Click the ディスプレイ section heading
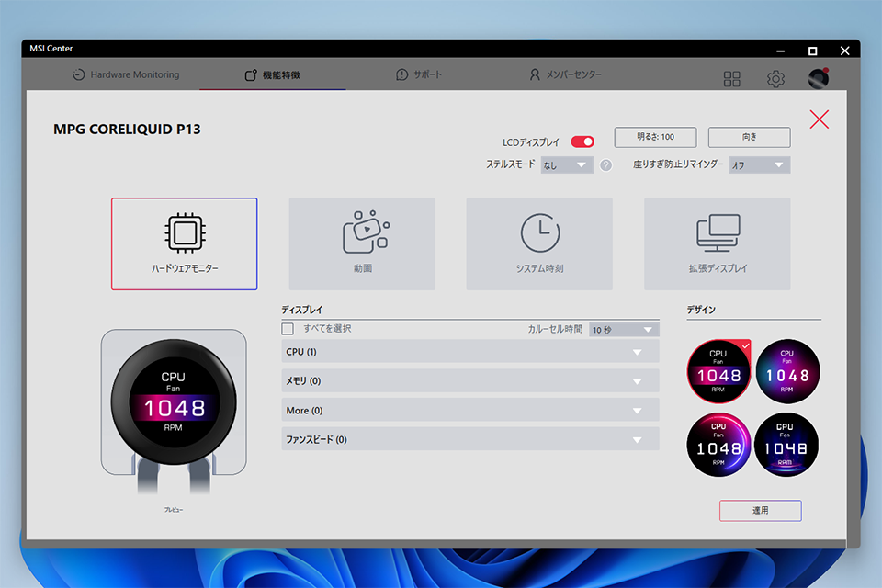The width and height of the screenshot is (882, 588). pyautogui.click(x=302, y=310)
